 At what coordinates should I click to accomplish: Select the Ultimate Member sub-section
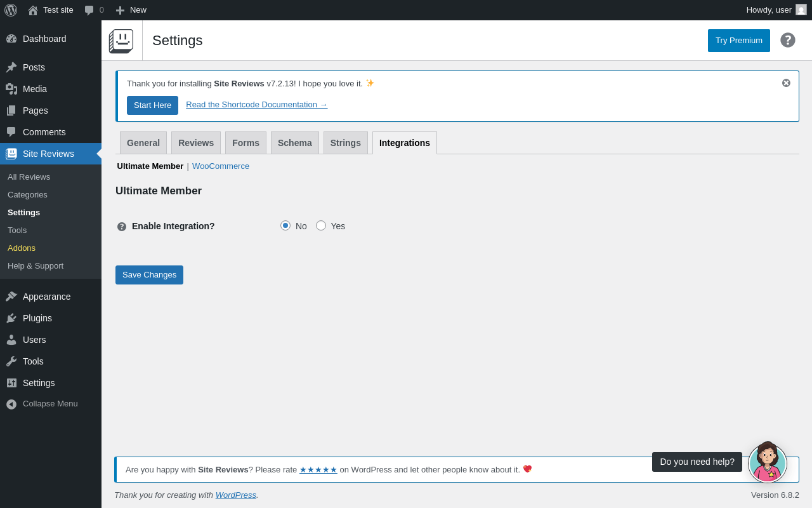click(150, 166)
